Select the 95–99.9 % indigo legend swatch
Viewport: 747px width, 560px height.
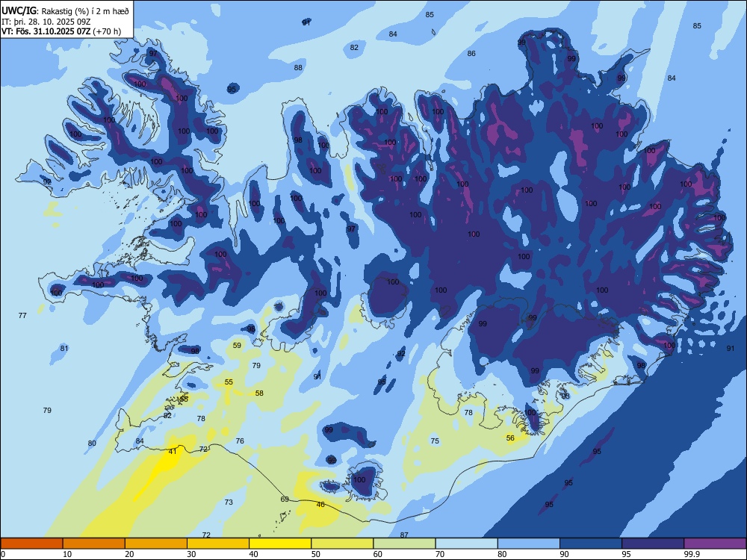(x=653, y=544)
